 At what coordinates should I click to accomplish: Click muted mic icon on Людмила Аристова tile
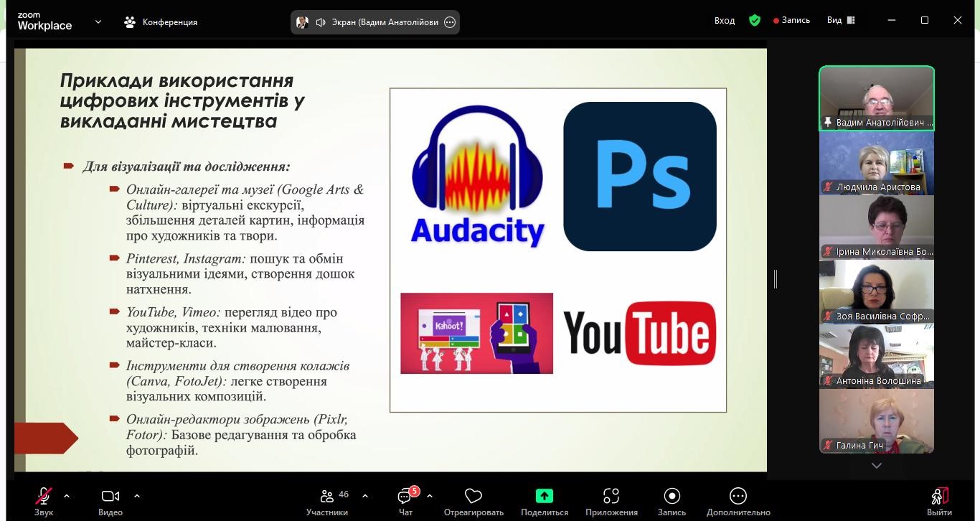[828, 187]
